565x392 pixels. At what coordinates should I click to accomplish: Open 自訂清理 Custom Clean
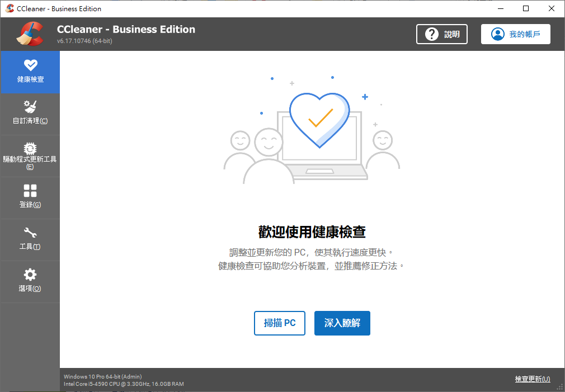pos(30,114)
